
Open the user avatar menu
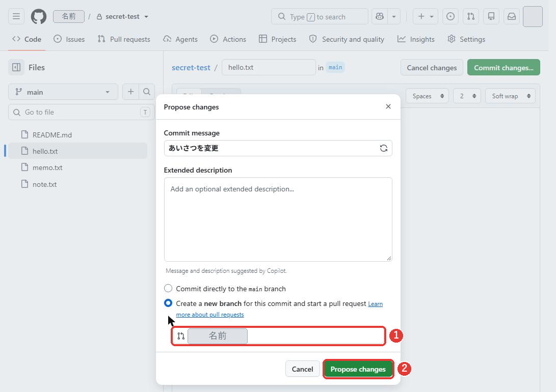[533, 16]
